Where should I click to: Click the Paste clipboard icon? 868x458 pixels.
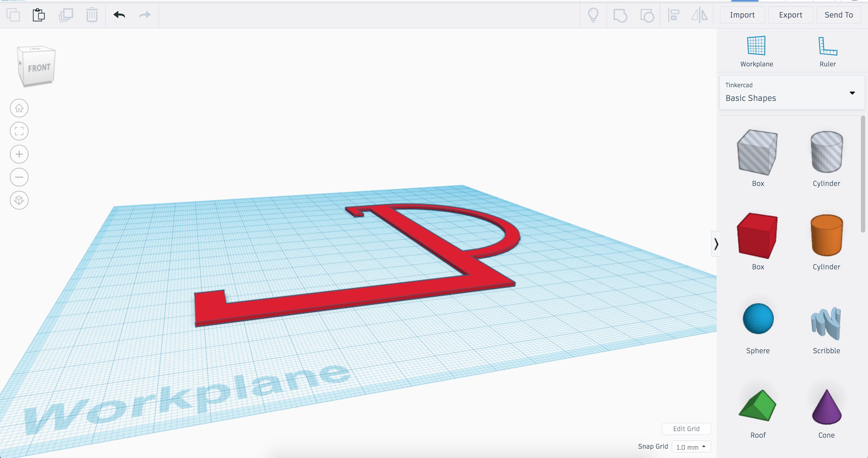click(39, 15)
